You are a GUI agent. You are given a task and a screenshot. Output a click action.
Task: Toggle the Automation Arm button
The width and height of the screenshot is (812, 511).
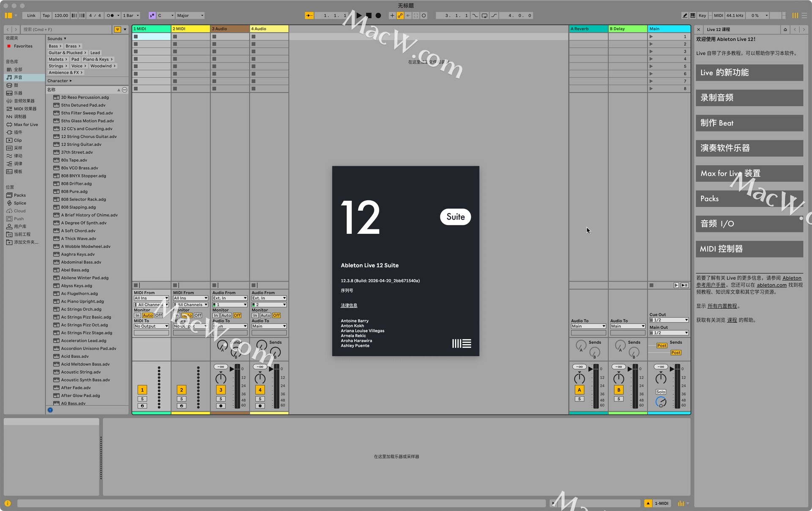pyautogui.click(x=400, y=16)
